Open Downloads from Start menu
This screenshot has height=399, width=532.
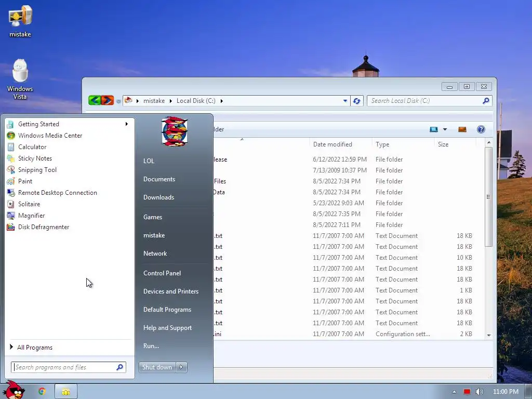tap(158, 197)
